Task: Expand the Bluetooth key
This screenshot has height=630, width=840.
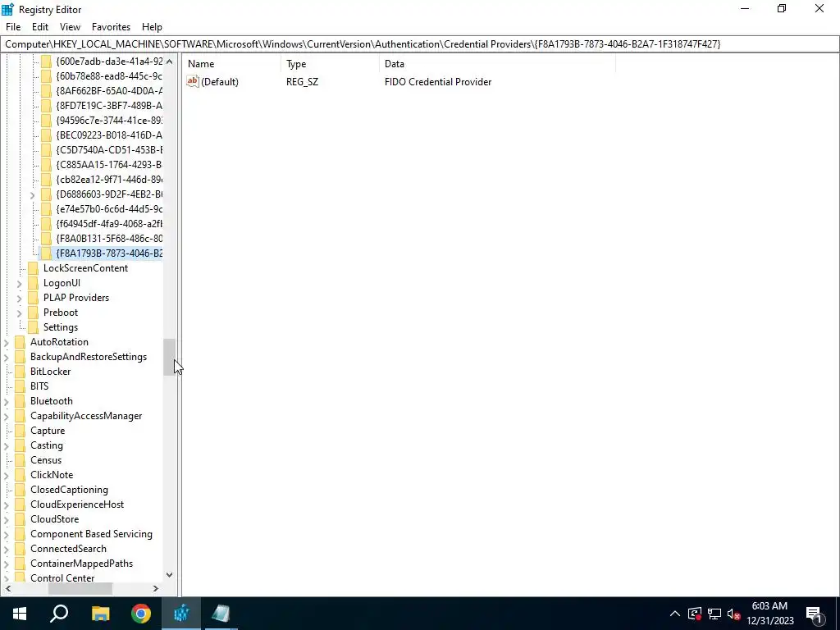Action: [x=7, y=402]
